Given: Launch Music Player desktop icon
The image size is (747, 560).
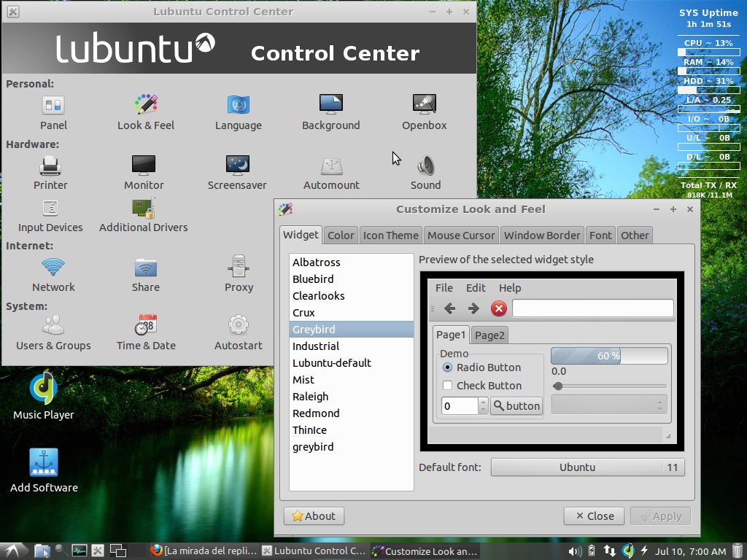Looking at the screenshot, I should (43, 388).
